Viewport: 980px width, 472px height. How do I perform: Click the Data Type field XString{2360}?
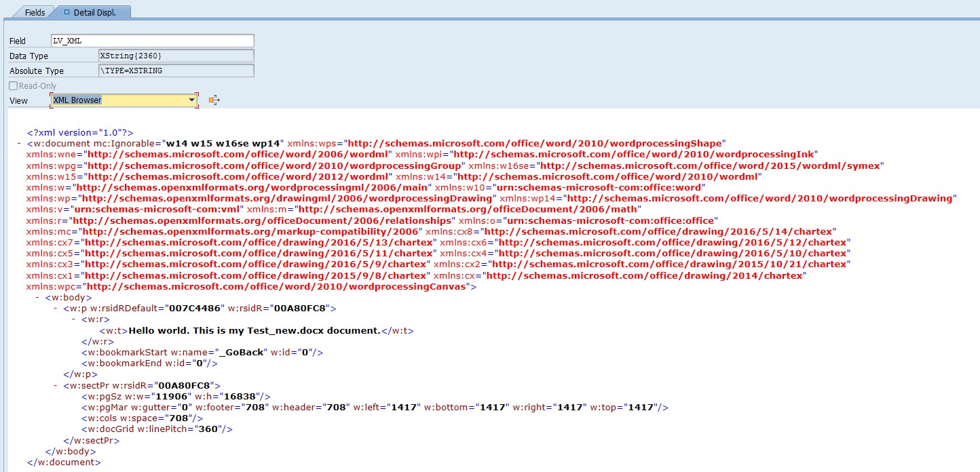[x=176, y=56]
